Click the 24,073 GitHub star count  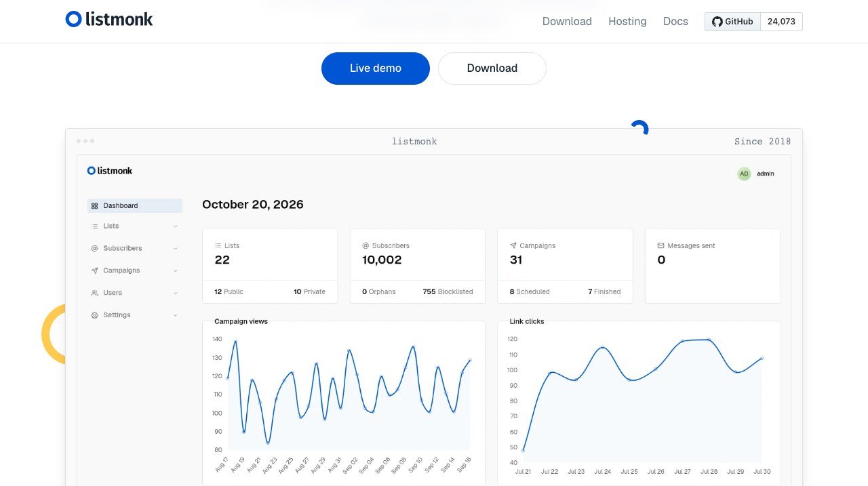coord(781,22)
